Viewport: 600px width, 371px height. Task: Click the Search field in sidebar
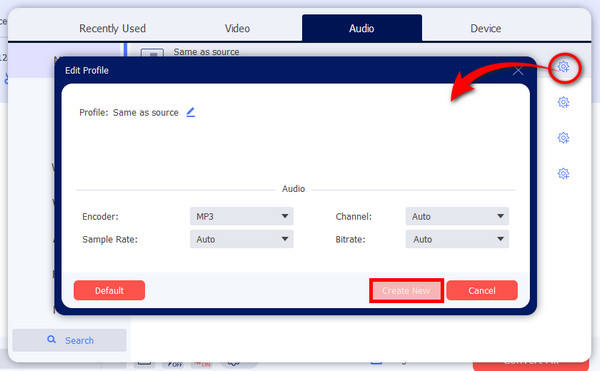tap(69, 340)
